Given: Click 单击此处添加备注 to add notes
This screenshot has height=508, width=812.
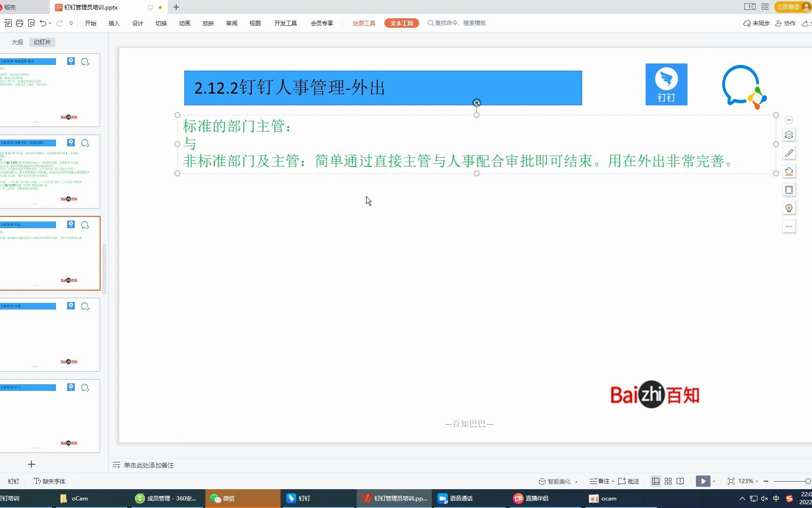Looking at the screenshot, I should pos(148,465).
